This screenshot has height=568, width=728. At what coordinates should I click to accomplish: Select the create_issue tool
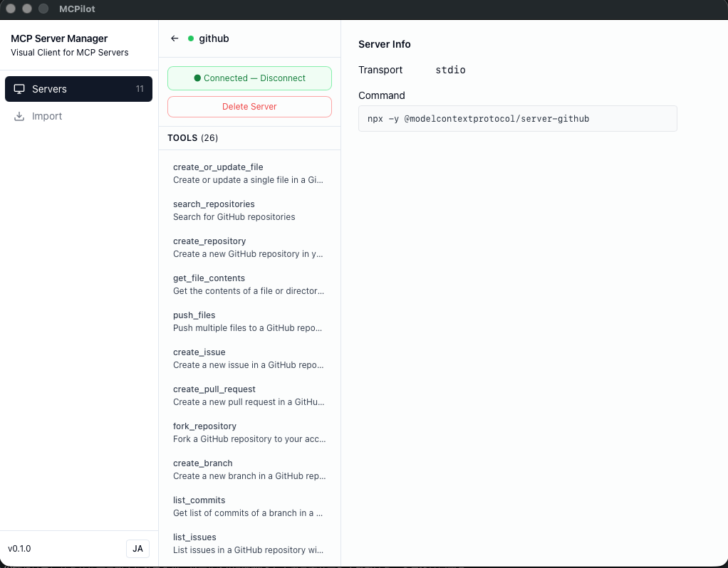[x=249, y=359]
